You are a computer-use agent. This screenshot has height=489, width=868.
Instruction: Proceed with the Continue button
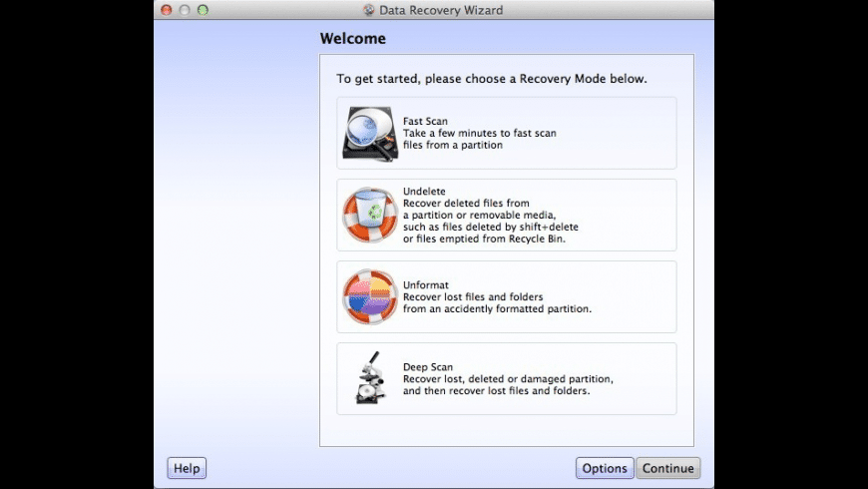(x=668, y=468)
